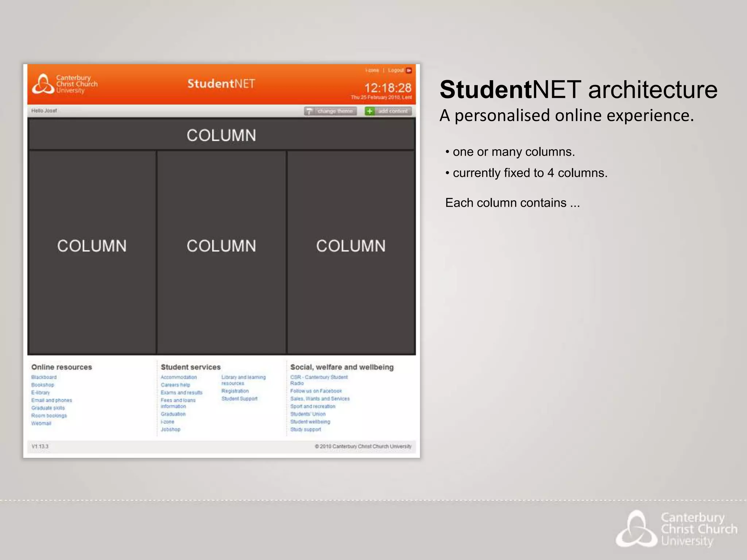
Task: Open Room bookings link
Action: [x=49, y=416]
